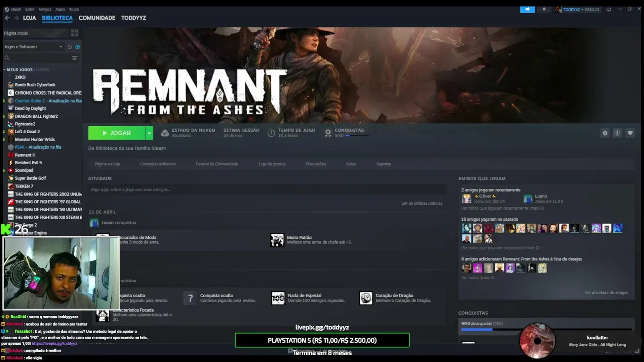Click Ver atividade de amigos
644x362 pixels.
606,292
